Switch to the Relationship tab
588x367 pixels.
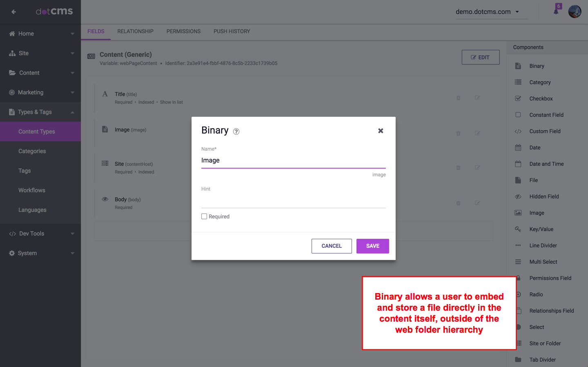coord(135,31)
